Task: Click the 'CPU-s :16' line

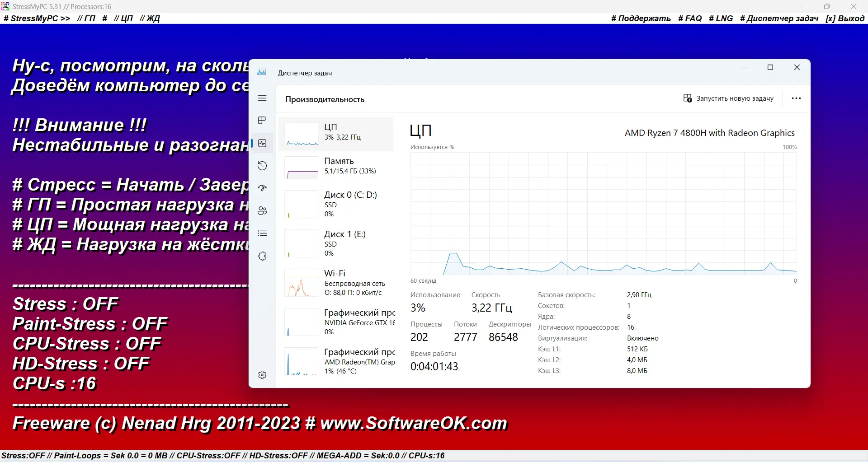Action: (55, 383)
